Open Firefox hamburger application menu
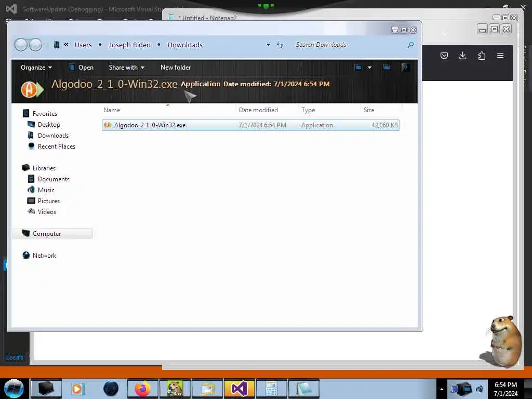Image resolution: width=532 pixels, height=399 pixels. coord(500,56)
